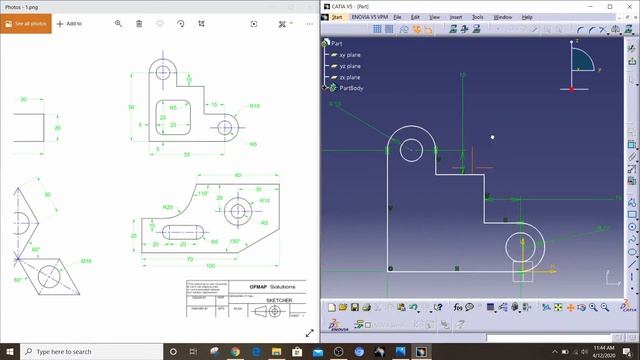Click the Corner tool in CATIA

[x=580, y=29]
